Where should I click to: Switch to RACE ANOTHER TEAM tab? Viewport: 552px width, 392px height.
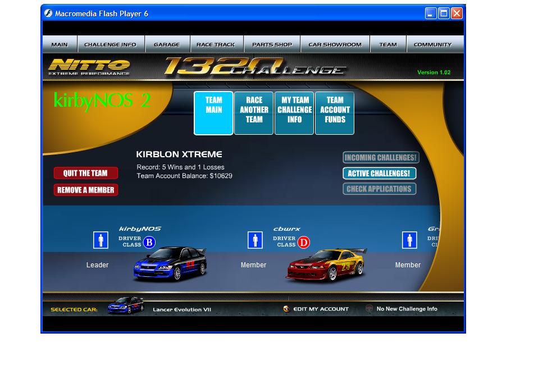pos(254,113)
